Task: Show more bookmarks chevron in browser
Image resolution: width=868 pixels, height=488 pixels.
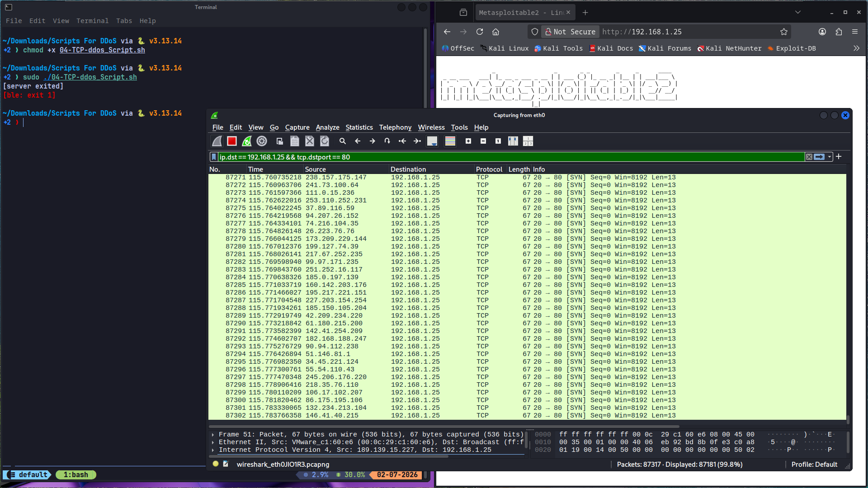Action: pyautogui.click(x=856, y=48)
